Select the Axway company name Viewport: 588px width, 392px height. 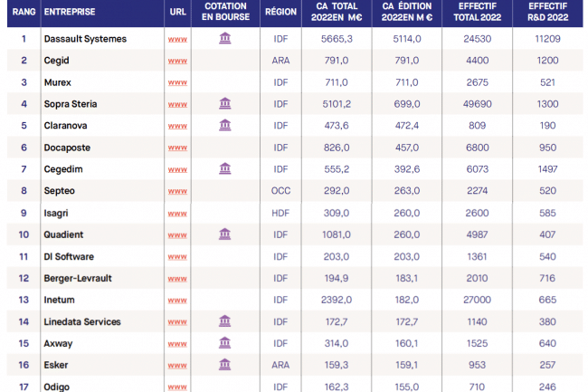tap(58, 344)
